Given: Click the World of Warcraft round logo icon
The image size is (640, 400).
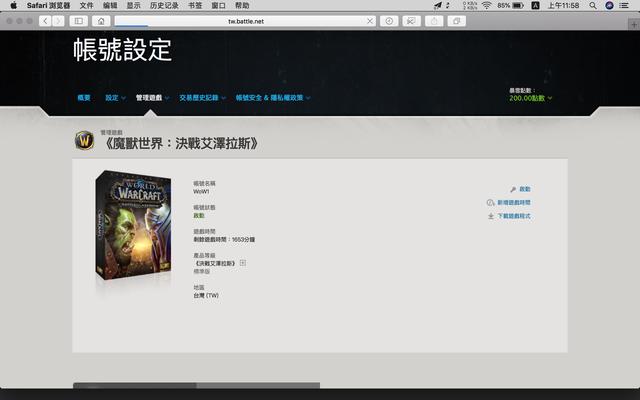Looking at the screenshot, I should pos(83,140).
